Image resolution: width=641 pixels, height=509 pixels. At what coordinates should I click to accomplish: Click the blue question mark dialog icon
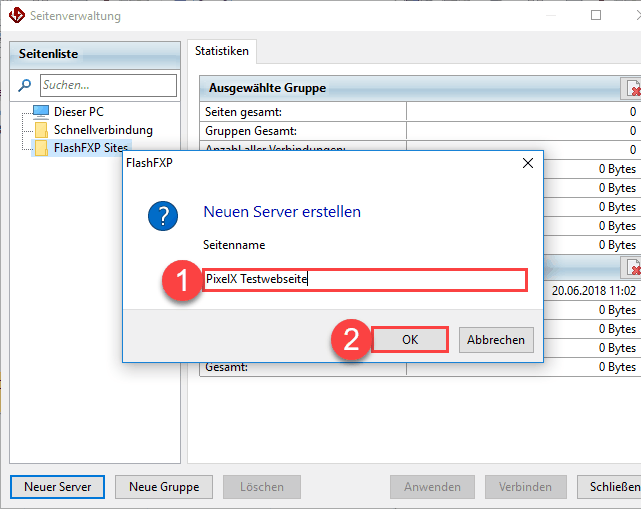163,216
